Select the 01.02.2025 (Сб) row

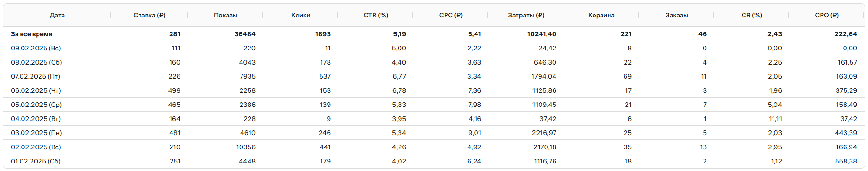(x=434, y=161)
